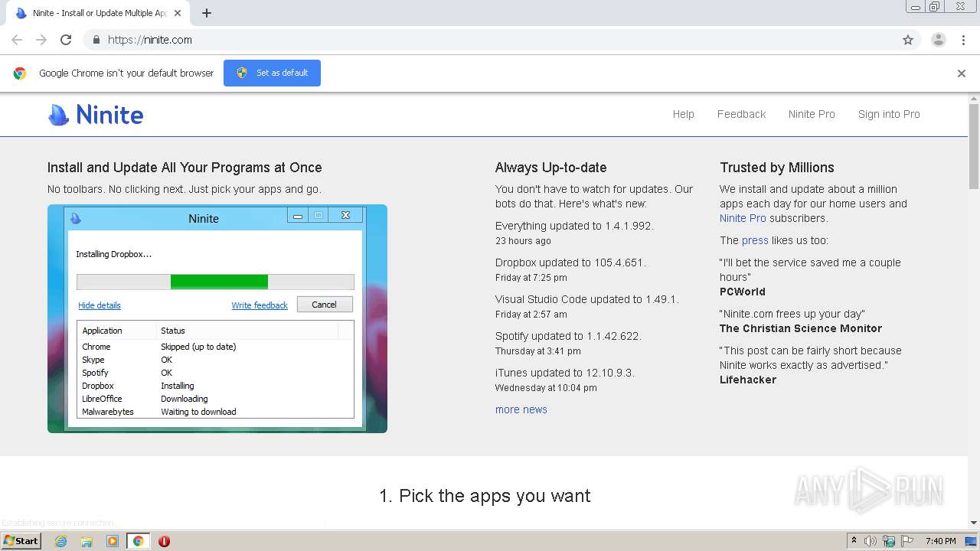
Task: Open the Windows Start menu
Action: coord(21,540)
